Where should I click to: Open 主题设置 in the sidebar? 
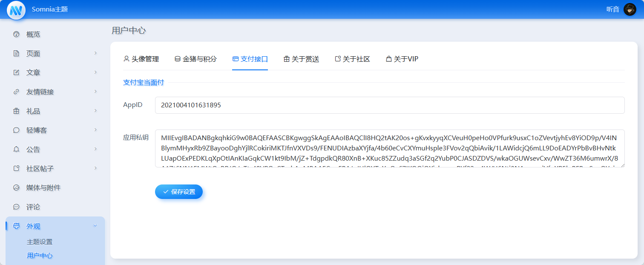pyautogui.click(x=40, y=242)
